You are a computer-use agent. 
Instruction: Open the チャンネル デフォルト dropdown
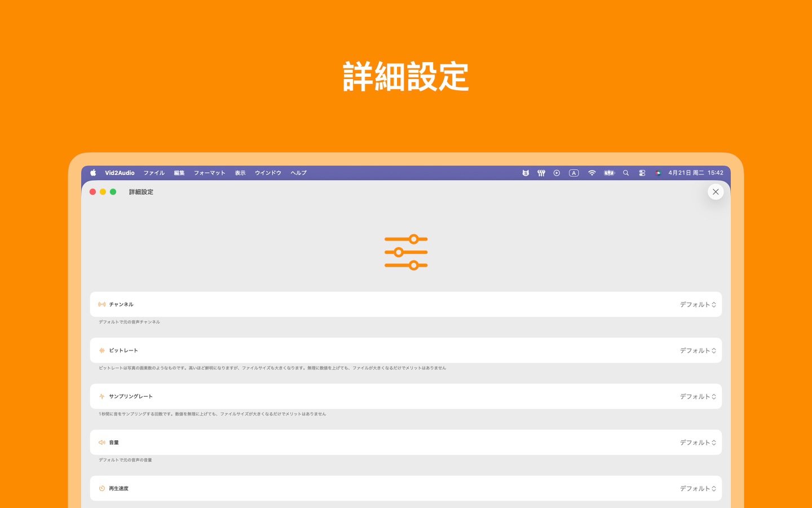coord(698,304)
